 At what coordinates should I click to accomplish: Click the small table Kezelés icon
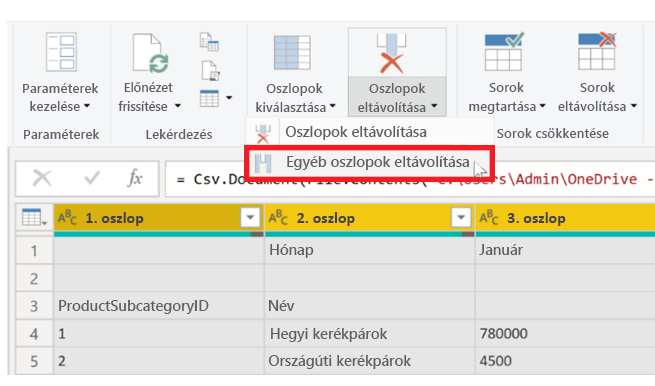pos(209,99)
